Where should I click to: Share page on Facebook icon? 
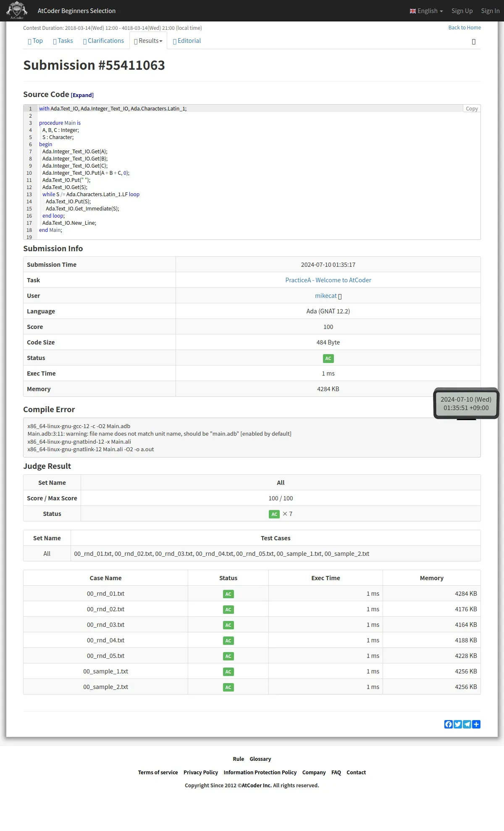(449, 724)
